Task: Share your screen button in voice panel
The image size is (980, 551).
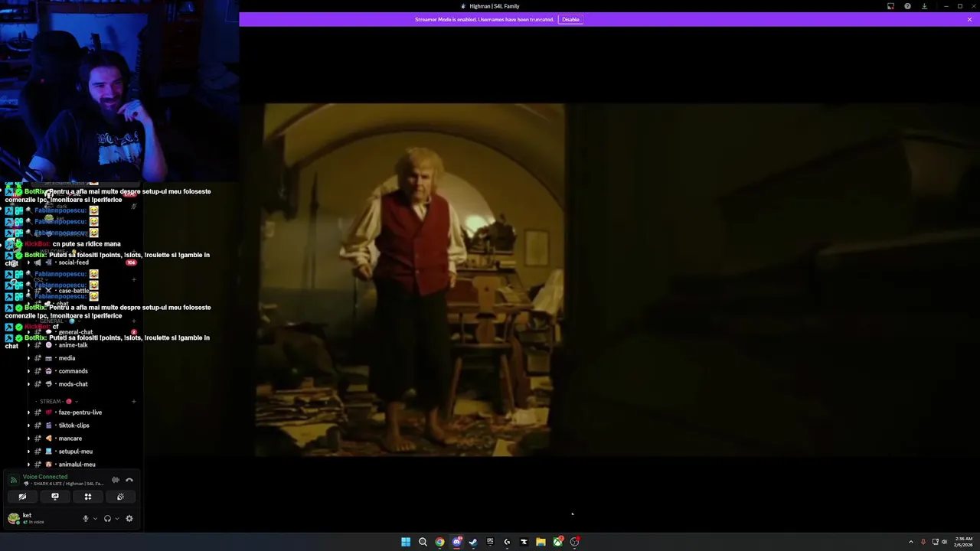Action: coord(55,497)
